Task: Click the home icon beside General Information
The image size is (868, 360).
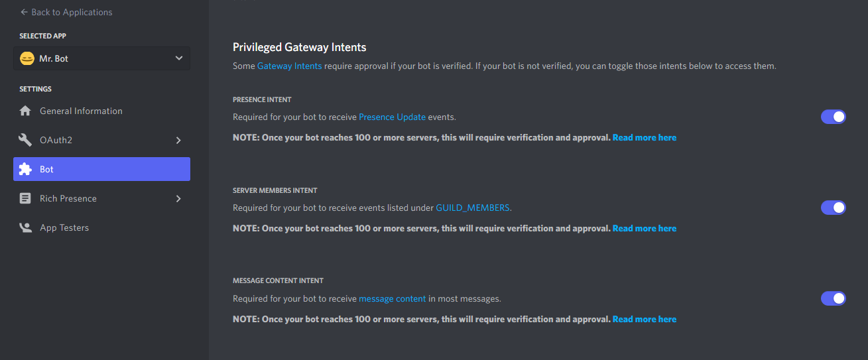Action: tap(25, 111)
